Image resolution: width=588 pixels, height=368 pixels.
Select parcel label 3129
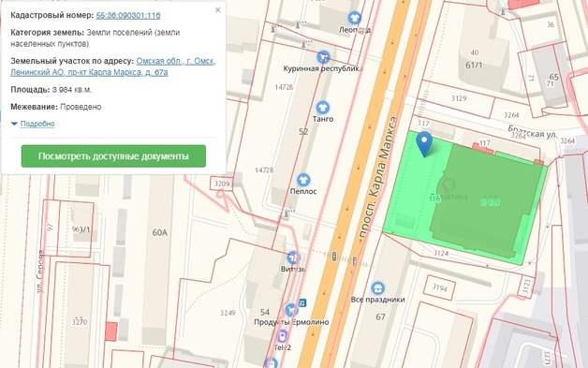pos(459,98)
